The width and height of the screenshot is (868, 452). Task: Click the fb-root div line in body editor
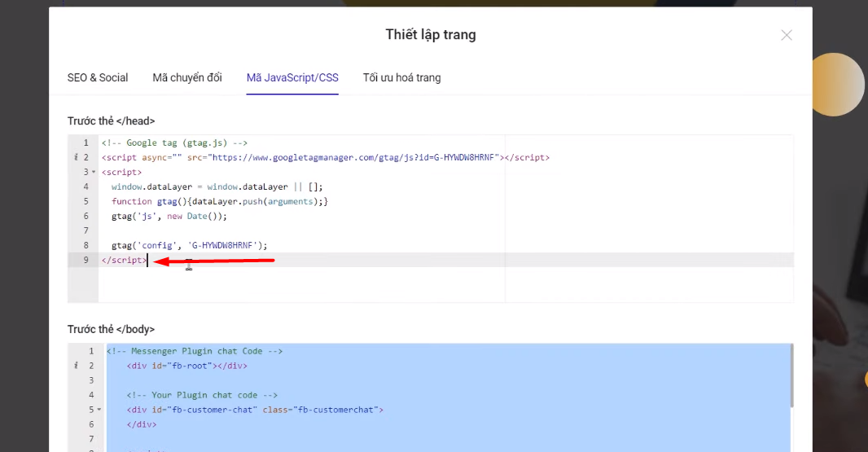coord(186,366)
